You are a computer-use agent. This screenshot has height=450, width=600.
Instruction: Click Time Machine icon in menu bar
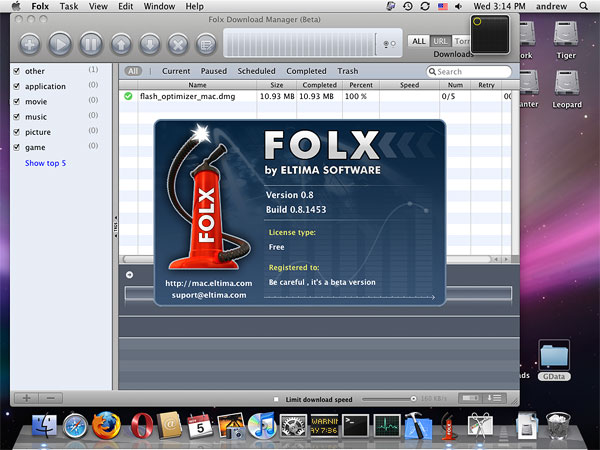pos(408,6)
